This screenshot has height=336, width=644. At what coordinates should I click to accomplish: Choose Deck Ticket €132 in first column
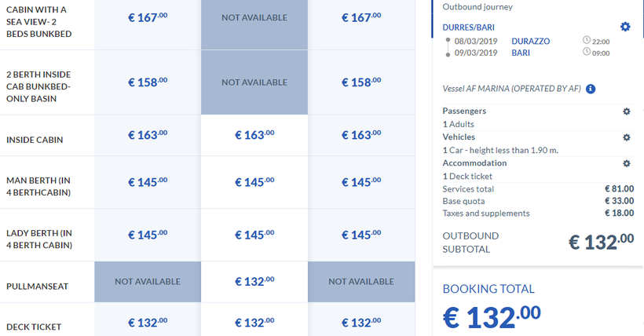coord(148,323)
